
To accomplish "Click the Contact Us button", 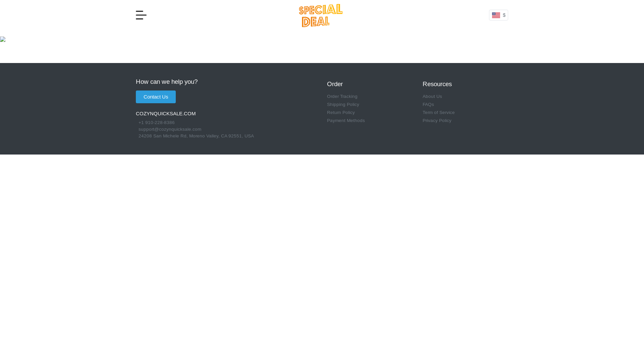I will pos(156,97).
